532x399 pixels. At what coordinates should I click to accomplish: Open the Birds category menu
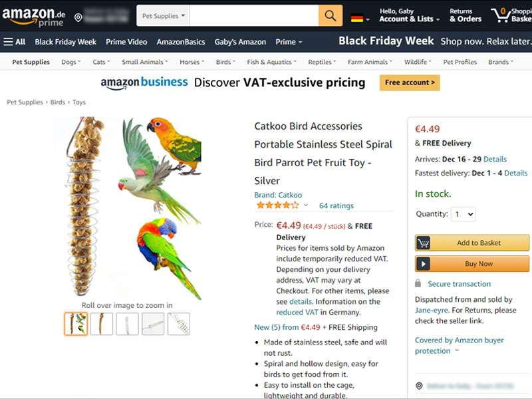point(225,62)
